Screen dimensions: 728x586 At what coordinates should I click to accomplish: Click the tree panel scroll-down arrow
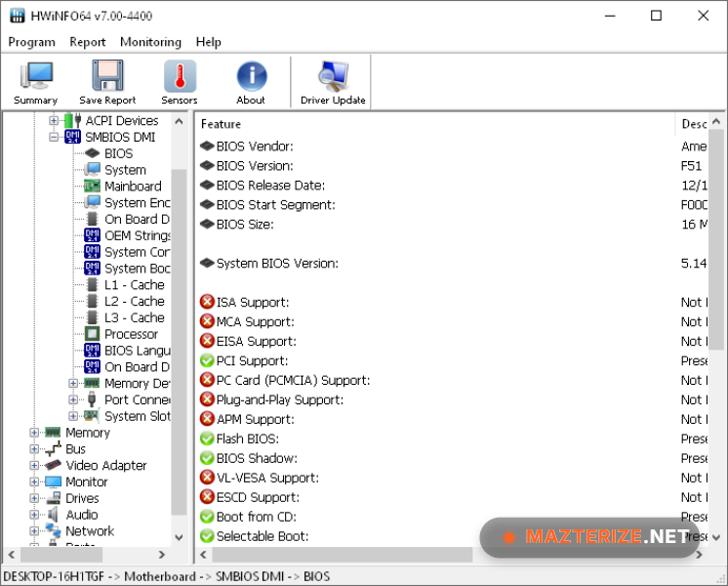(179, 537)
